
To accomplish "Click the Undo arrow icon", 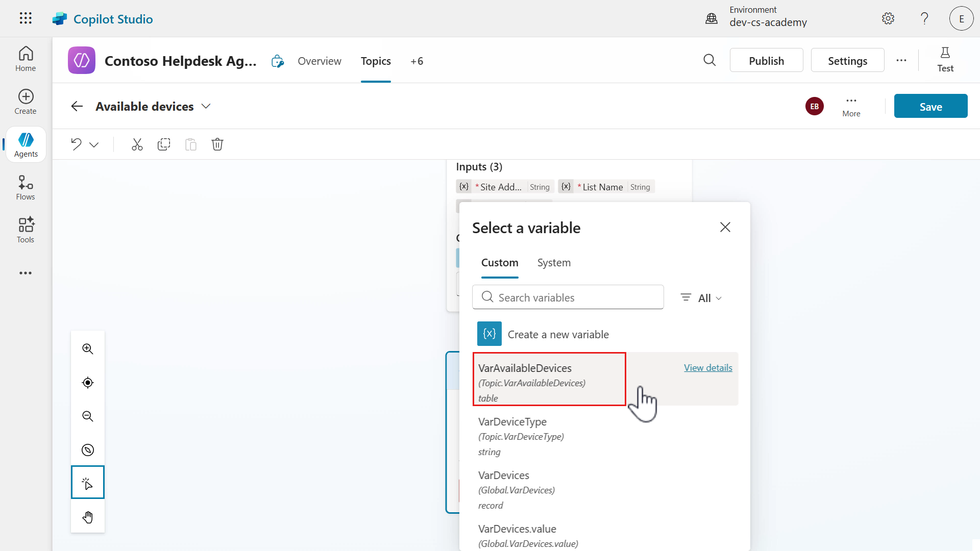I will pos(77,144).
